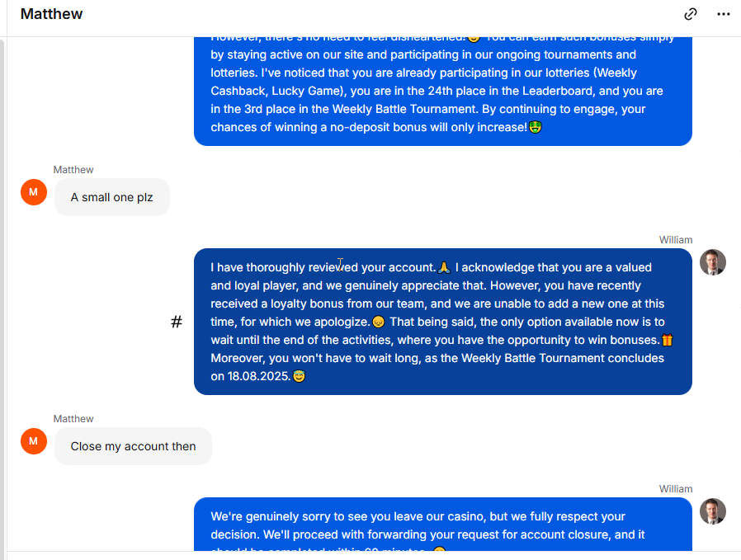Select the 'Close my account then' message bubble
Screen dimensions: 741x560
(134, 446)
